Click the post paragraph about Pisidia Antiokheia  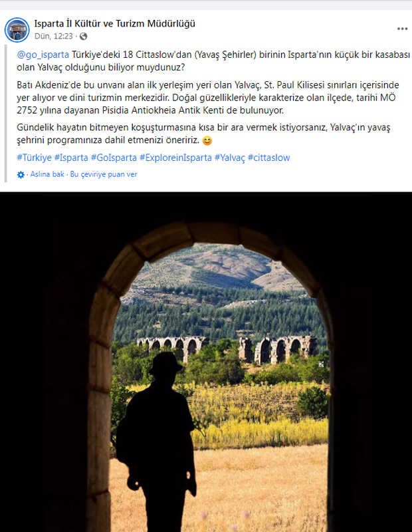[x=206, y=98]
